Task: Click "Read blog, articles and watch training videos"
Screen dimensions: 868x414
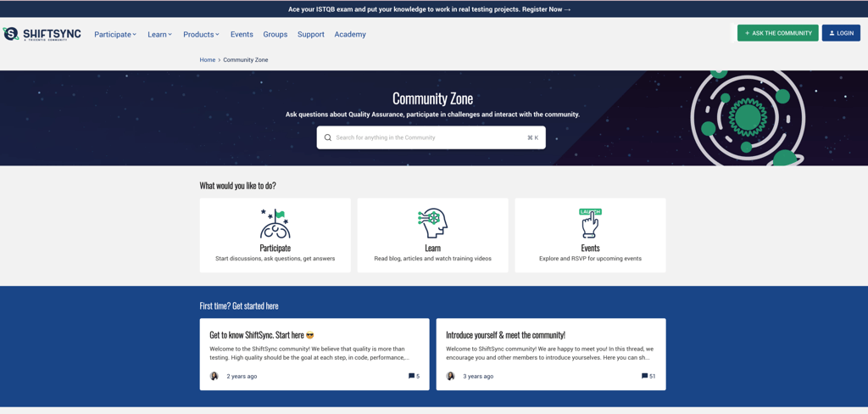Action: [433, 259]
